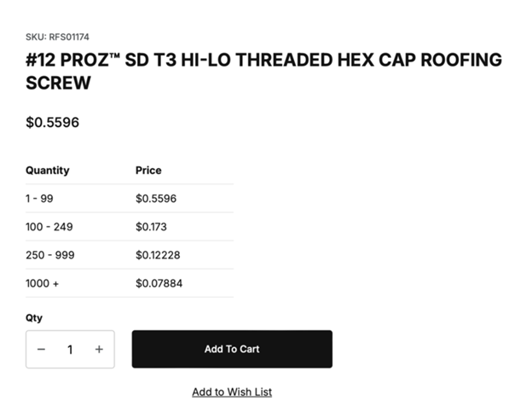Open the Add to Wish List link
Image resolution: width=532 pixels, height=412 pixels.
click(x=232, y=392)
